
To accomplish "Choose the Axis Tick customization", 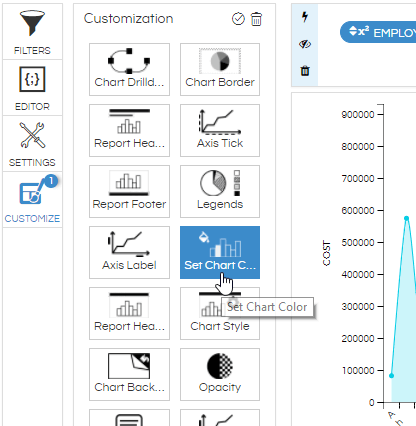I will 220,130.
